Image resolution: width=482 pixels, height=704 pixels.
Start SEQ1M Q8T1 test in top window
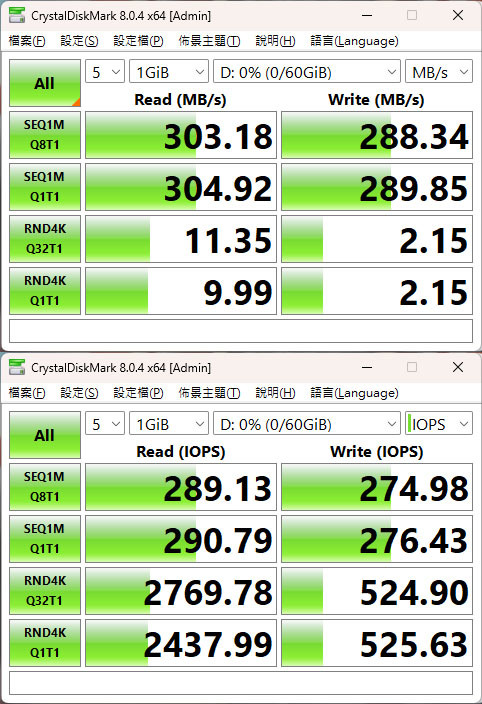[x=45, y=135]
